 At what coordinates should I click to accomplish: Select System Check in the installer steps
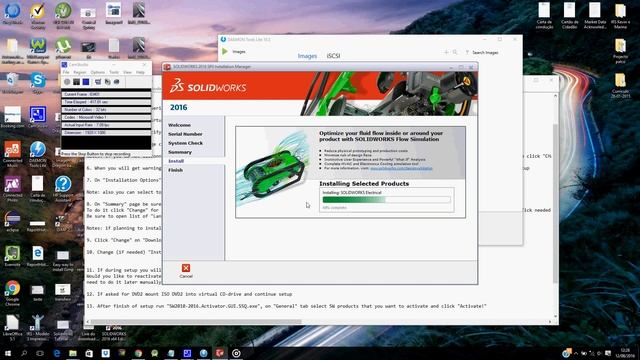click(185, 143)
